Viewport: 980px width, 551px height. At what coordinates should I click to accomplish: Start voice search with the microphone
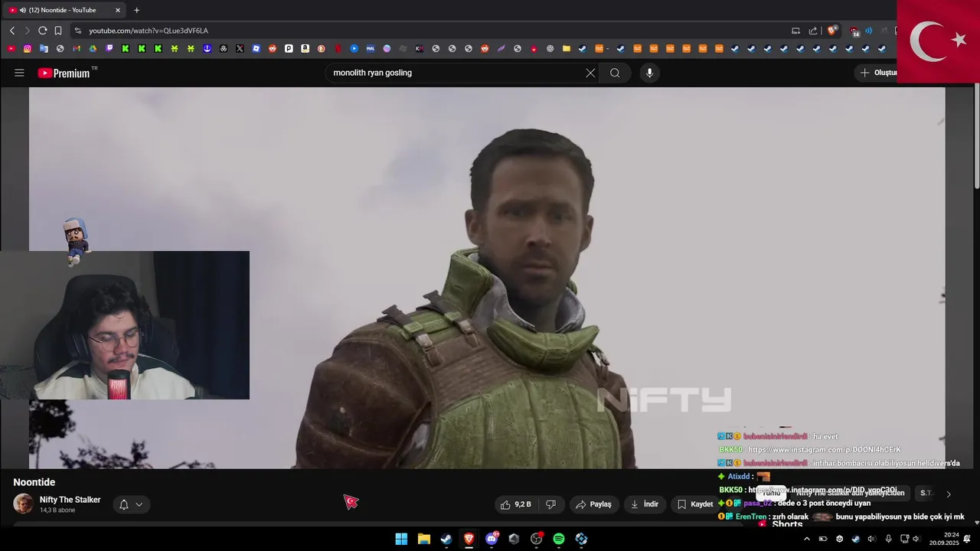(x=649, y=73)
